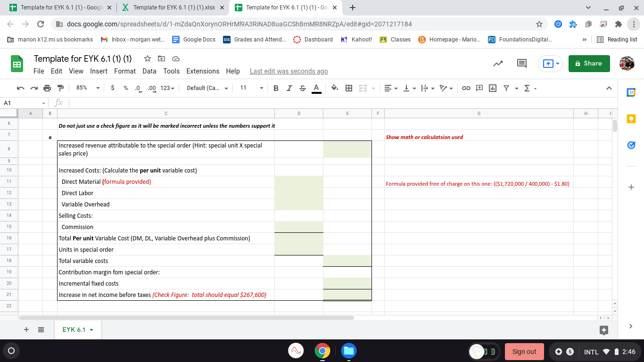
Task: Open the text color picker
Action: (x=316, y=88)
